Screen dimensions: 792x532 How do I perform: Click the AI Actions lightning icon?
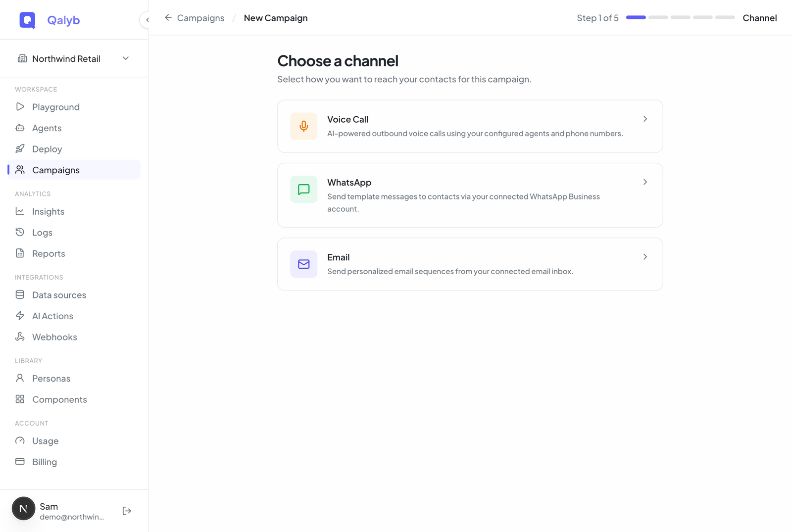(20, 316)
